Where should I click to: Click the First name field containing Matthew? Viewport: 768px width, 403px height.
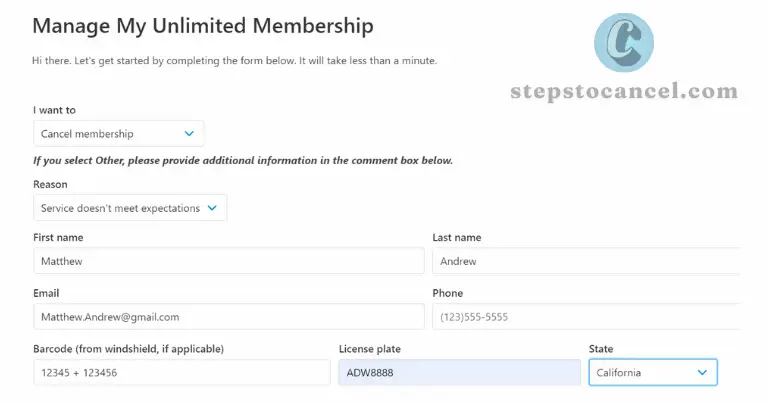tap(228, 261)
